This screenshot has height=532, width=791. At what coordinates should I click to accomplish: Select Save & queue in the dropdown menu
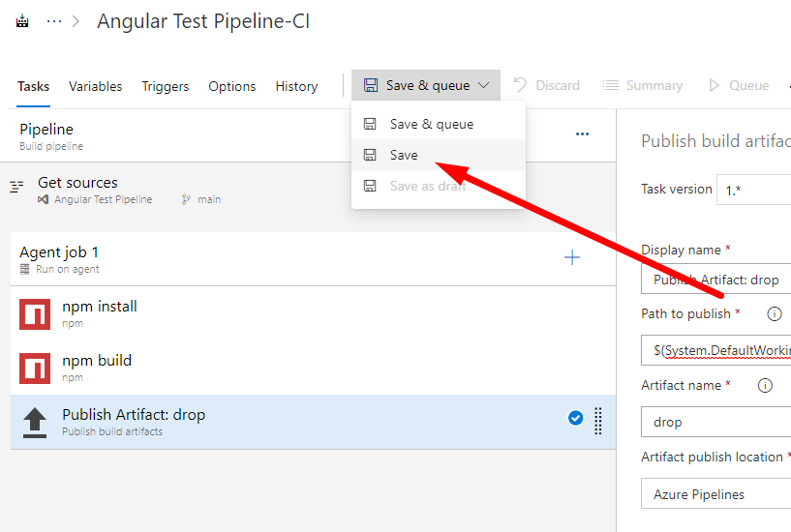(x=431, y=124)
